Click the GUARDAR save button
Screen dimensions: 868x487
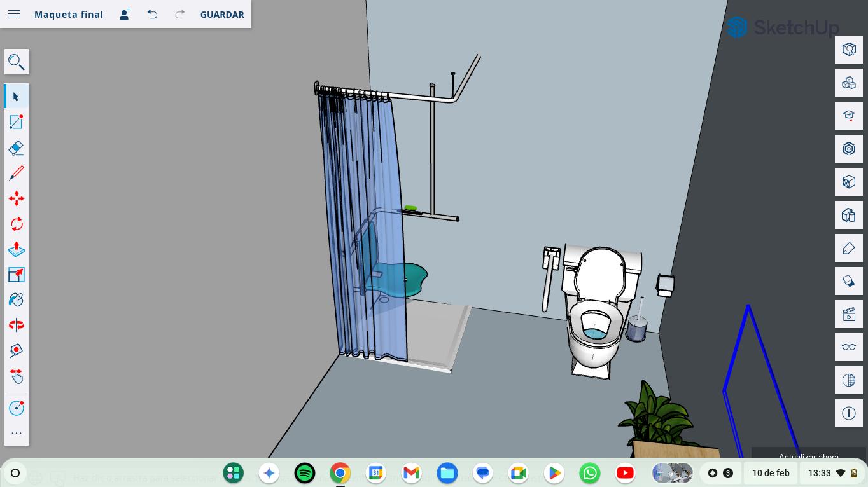[222, 14]
